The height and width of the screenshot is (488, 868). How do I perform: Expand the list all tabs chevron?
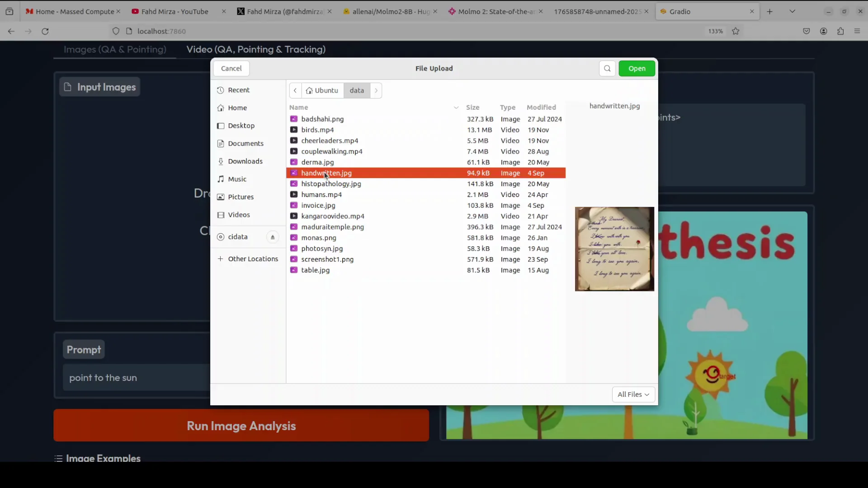[x=792, y=11]
